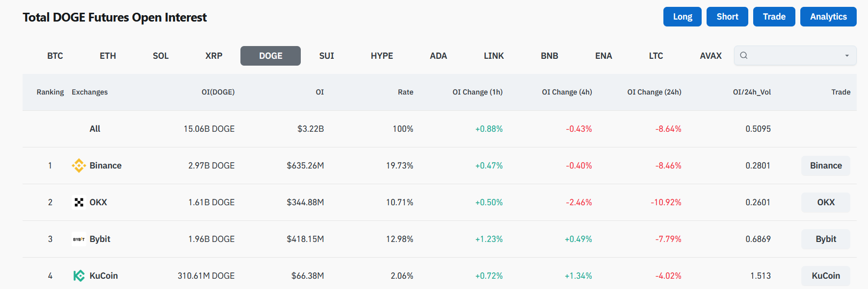The image size is (868, 289).
Task: Open the KuCoin trade button
Action: click(x=825, y=276)
